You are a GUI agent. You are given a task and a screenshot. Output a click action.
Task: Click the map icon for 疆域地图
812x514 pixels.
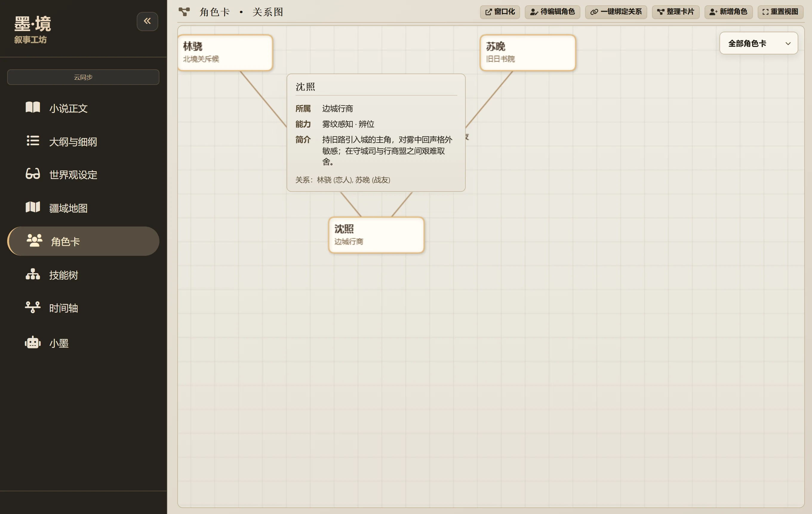click(33, 207)
